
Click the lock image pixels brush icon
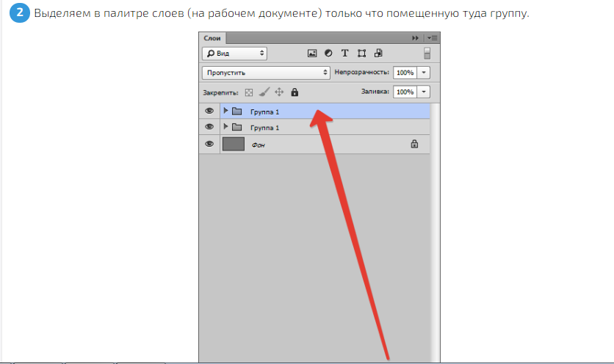(264, 92)
